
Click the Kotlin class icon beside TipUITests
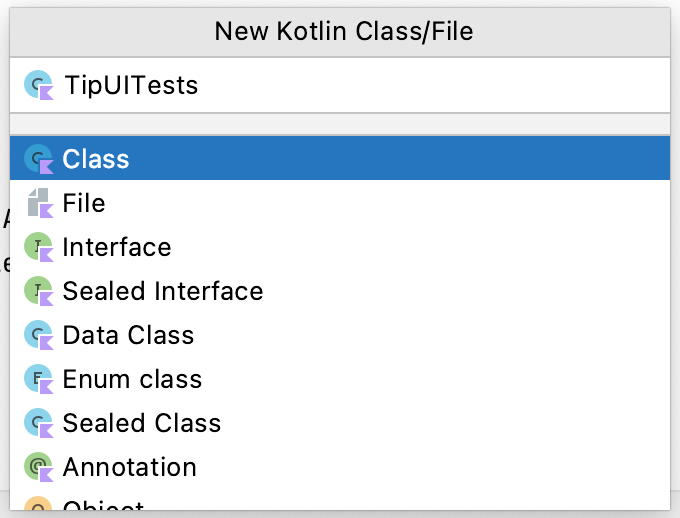(x=39, y=85)
